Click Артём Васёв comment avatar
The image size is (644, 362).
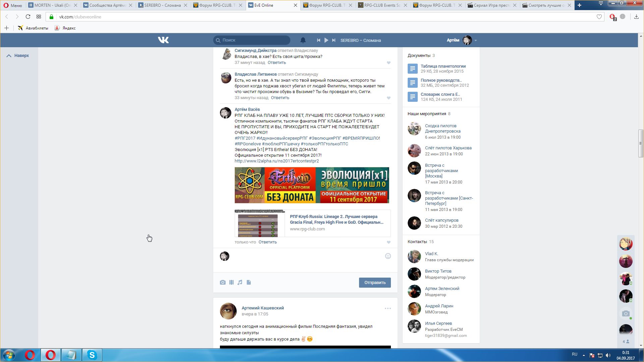226,113
